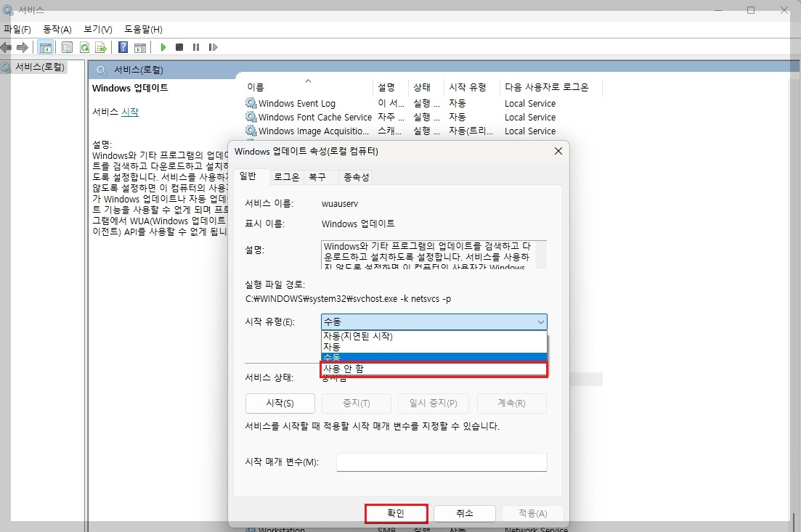Click the 시작 매개 변수 input field
The height and width of the screenshot is (532, 801).
click(x=442, y=462)
